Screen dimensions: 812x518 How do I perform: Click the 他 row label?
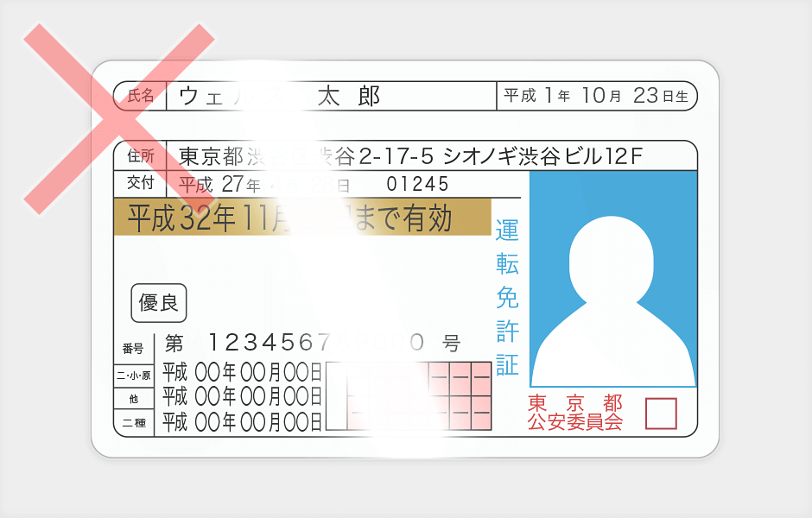tap(133, 399)
